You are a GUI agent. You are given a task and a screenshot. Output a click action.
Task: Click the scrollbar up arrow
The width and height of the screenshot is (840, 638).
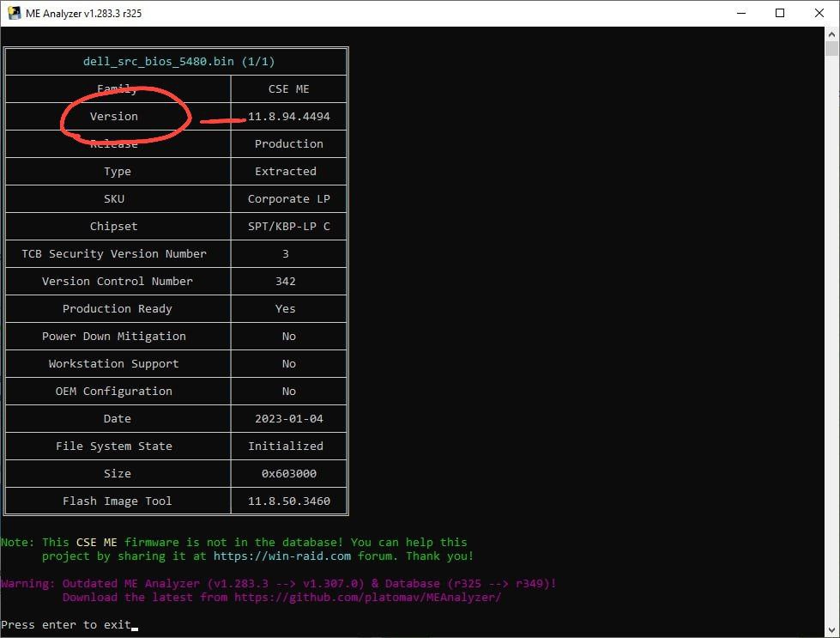pyautogui.click(x=831, y=34)
